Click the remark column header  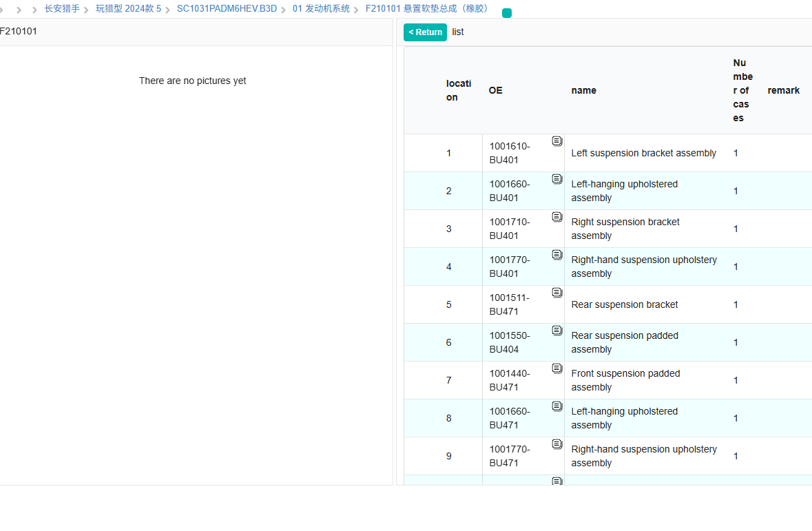(x=784, y=90)
